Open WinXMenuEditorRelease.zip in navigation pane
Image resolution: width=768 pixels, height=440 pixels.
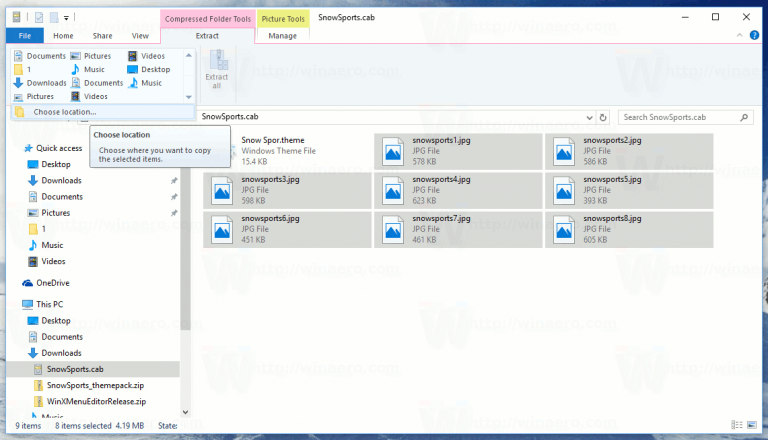[96, 401]
